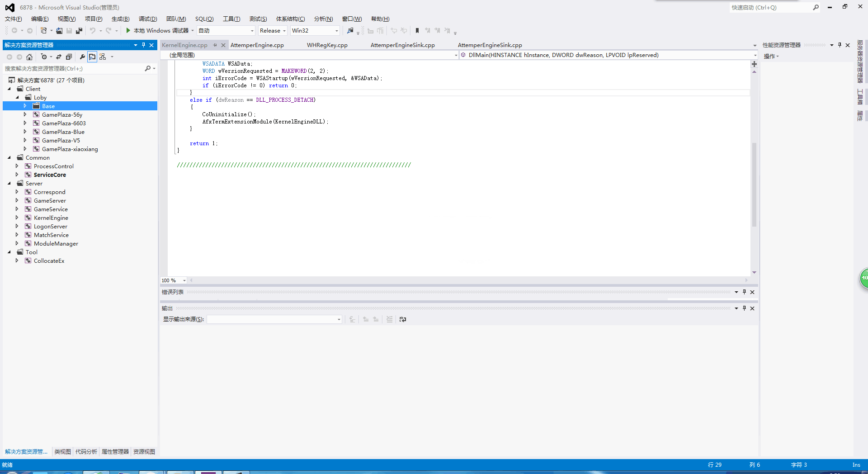Screen dimensions: 868x474
Task: Switch to the AttemperEngine.cpp tab
Action: point(257,45)
